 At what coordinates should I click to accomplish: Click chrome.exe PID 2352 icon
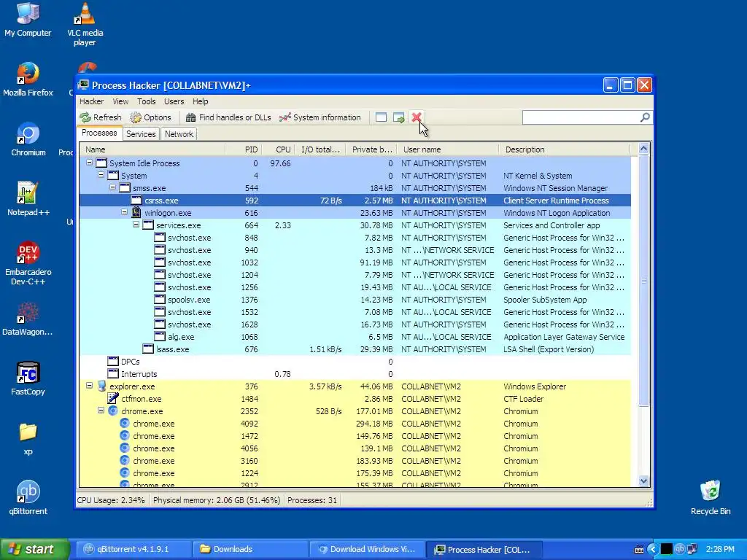113,411
